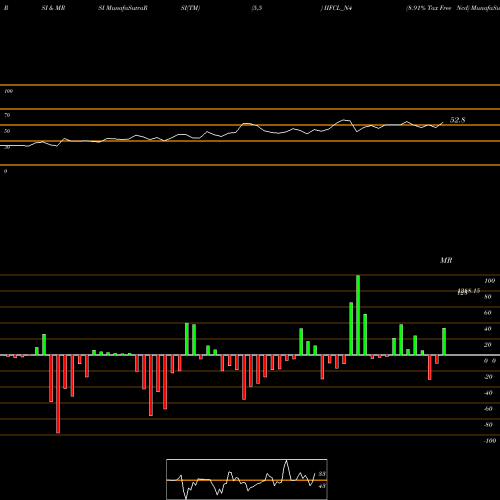500x500 pixels.
Task: Click the "8.91% Tax Free Ncd" title text
Action: tap(438, 8)
